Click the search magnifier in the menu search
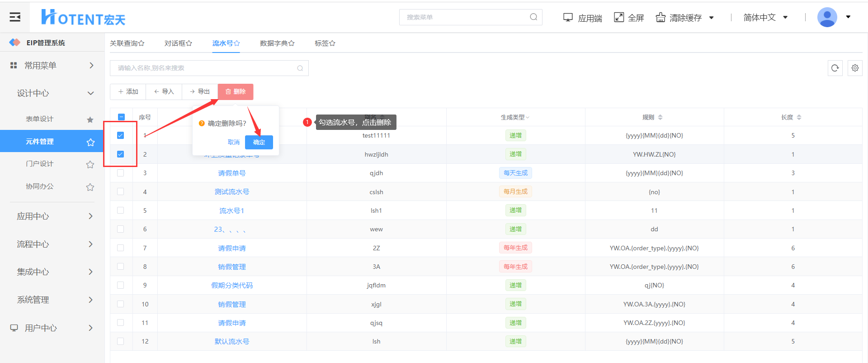This screenshot has height=363, width=868. point(533,17)
